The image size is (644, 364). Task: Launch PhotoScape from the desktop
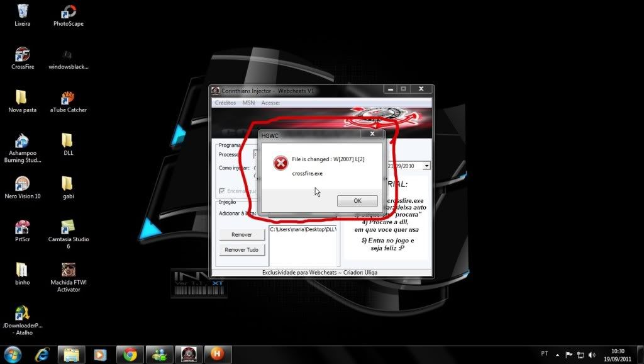67,14
